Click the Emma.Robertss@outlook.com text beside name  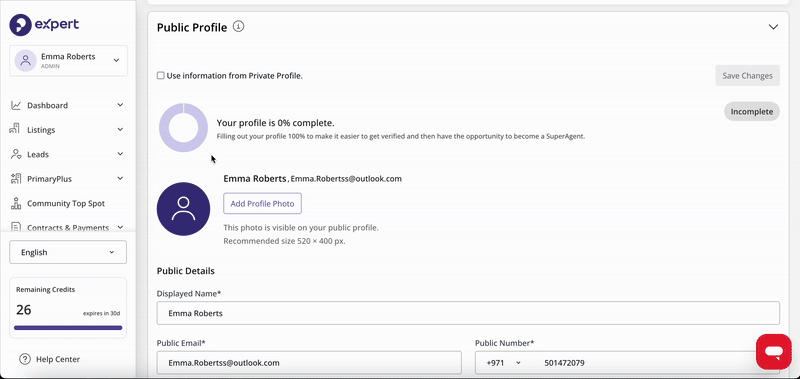(x=346, y=179)
